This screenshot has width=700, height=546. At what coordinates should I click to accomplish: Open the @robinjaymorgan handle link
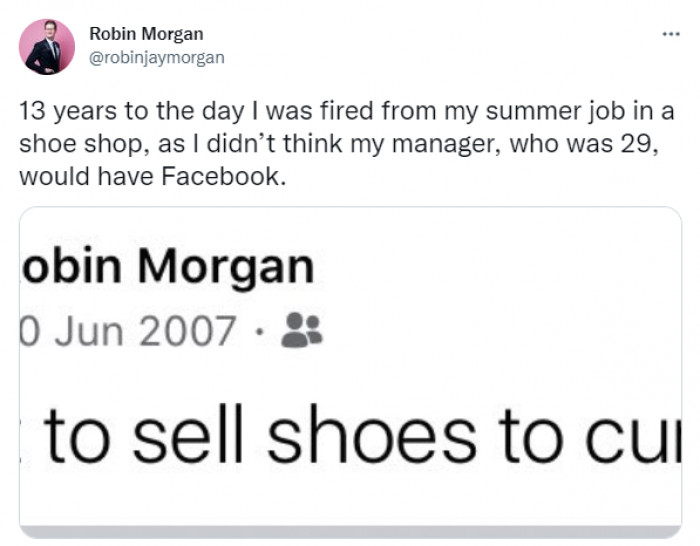(x=156, y=57)
